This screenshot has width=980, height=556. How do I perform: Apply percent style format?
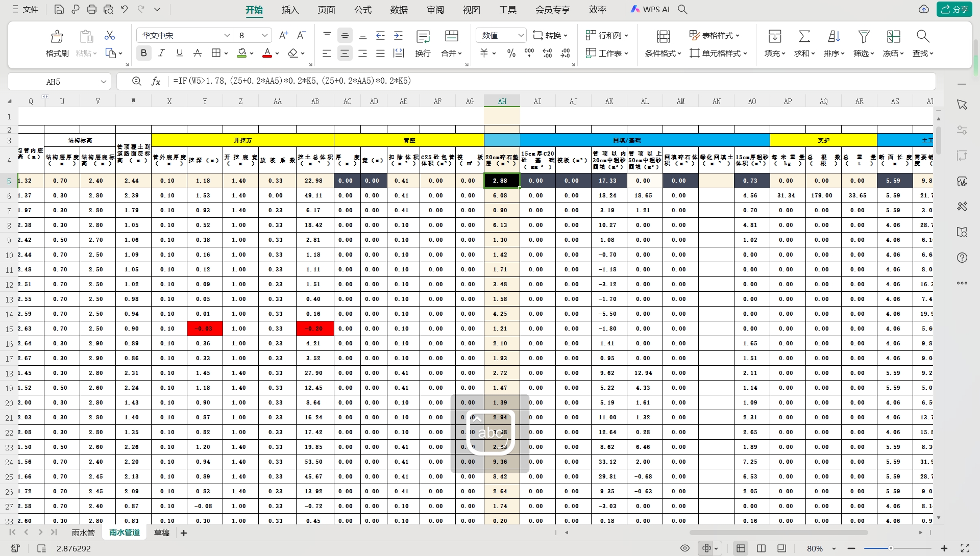click(511, 53)
